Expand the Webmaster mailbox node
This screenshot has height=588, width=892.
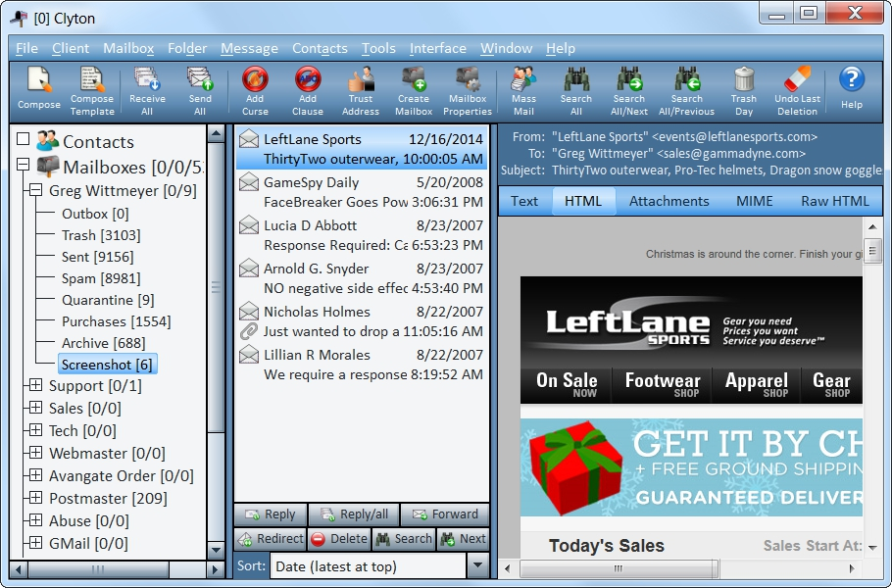coord(35,453)
